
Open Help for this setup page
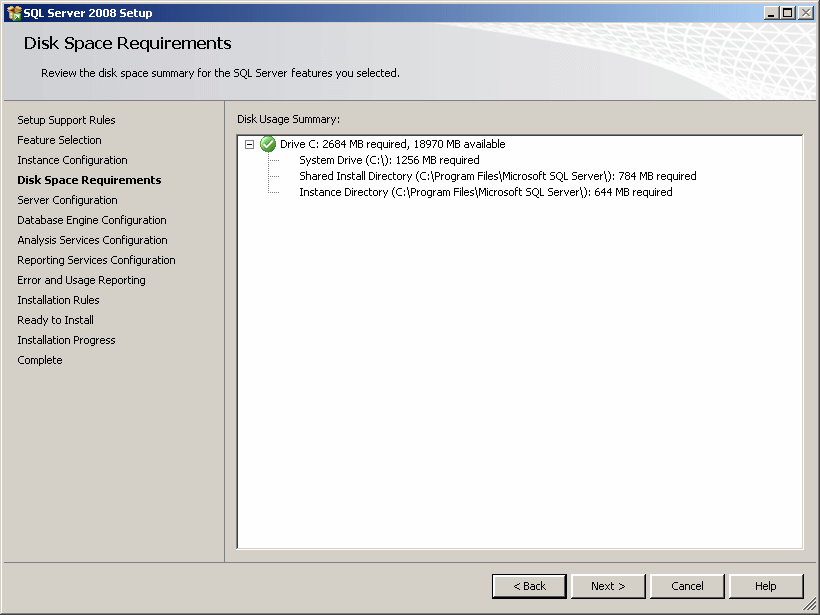coord(766,586)
